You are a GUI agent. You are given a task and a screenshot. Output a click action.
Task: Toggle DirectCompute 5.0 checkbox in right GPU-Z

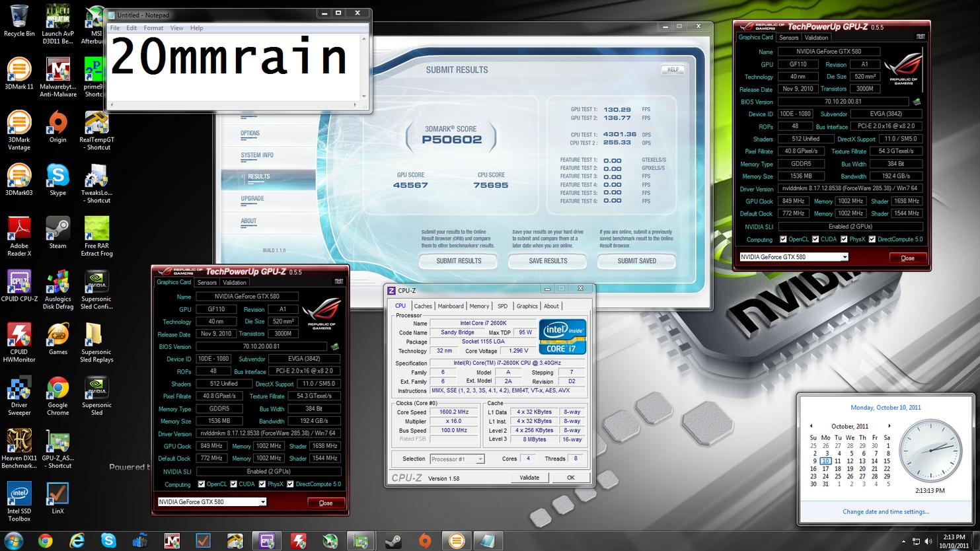pyautogui.click(x=872, y=239)
